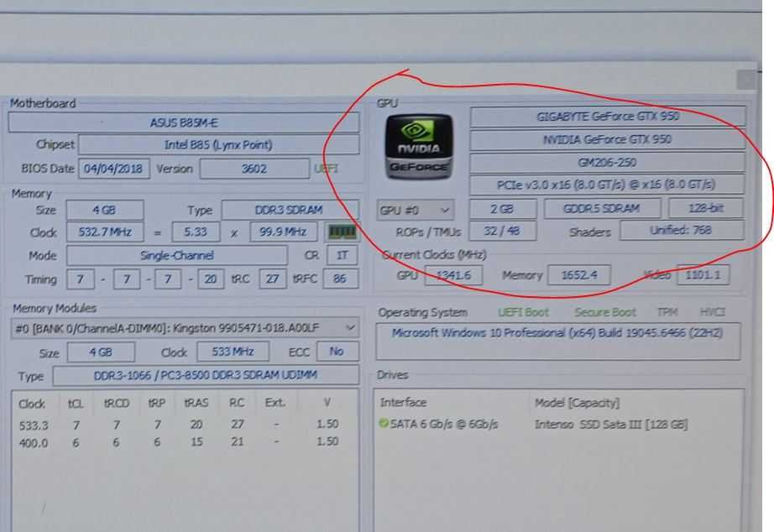Click the timing value 20 field
774x532 pixels.
click(x=211, y=279)
